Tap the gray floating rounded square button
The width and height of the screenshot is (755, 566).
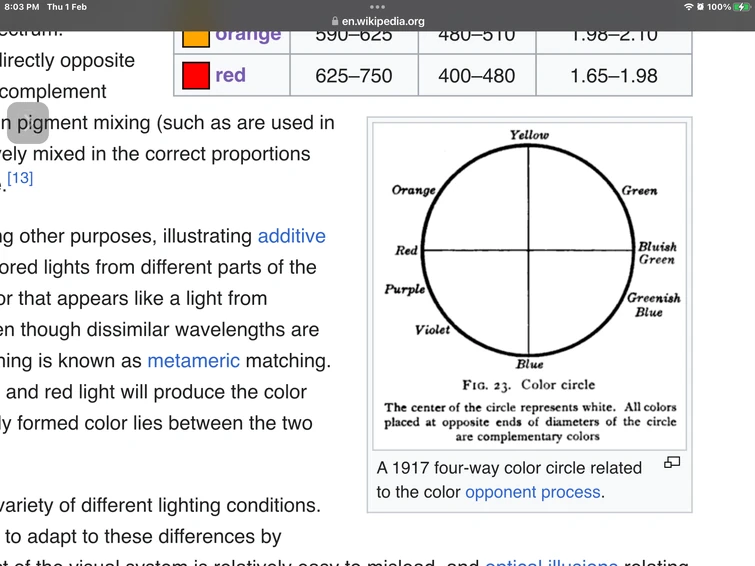pos(28,123)
